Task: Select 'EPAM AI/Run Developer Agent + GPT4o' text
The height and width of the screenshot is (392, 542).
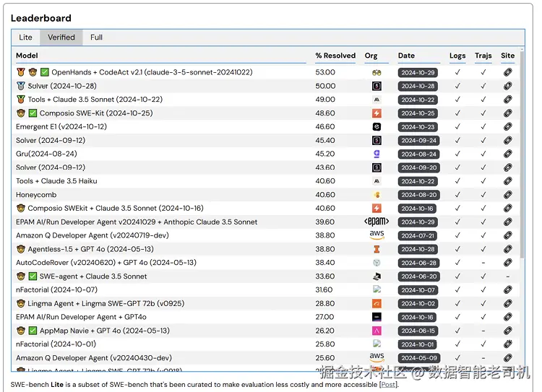Action: (81, 317)
